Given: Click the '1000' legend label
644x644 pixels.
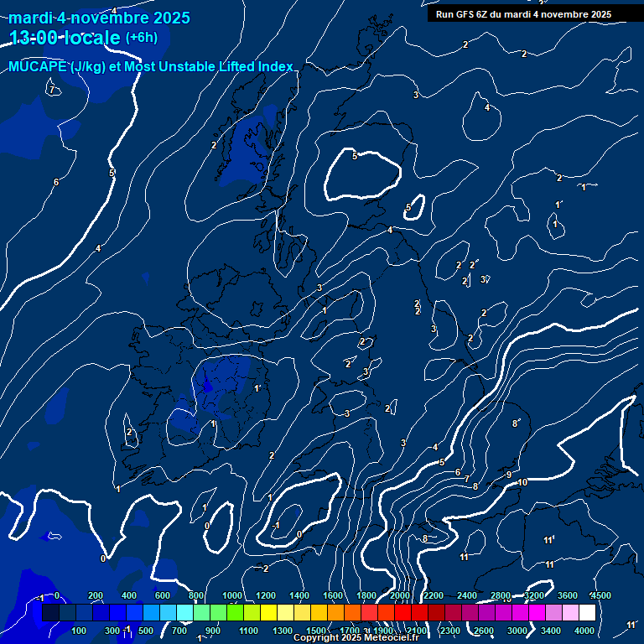Looking at the screenshot, I should [232, 595].
